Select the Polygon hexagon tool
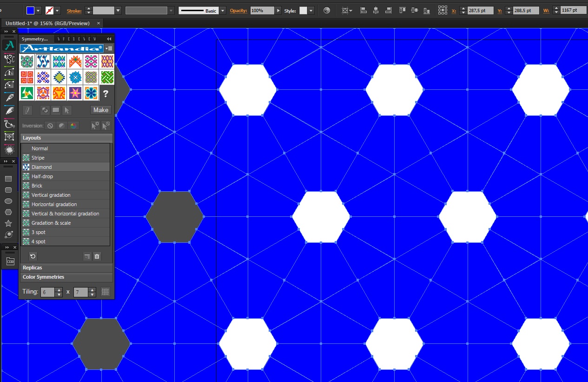588x382 pixels. [x=8, y=212]
